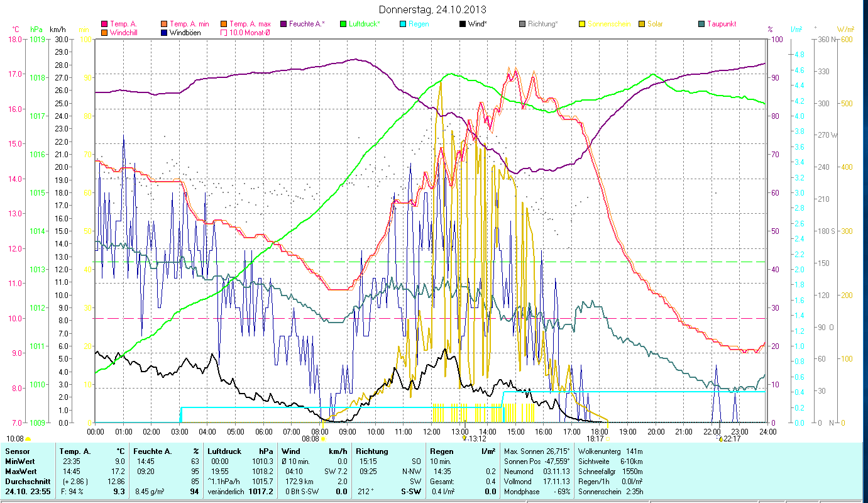Click the 18:17 sunset marker below axis
868x503 pixels.
coord(596,439)
